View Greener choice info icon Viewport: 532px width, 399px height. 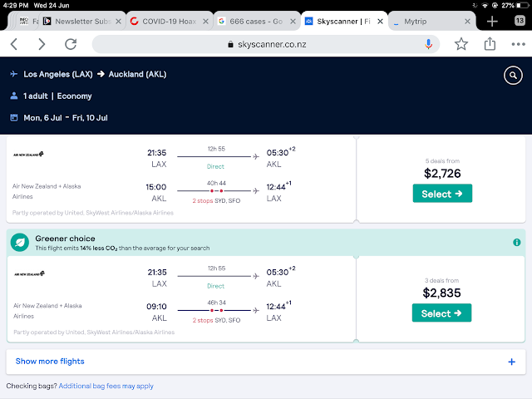tap(516, 242)
